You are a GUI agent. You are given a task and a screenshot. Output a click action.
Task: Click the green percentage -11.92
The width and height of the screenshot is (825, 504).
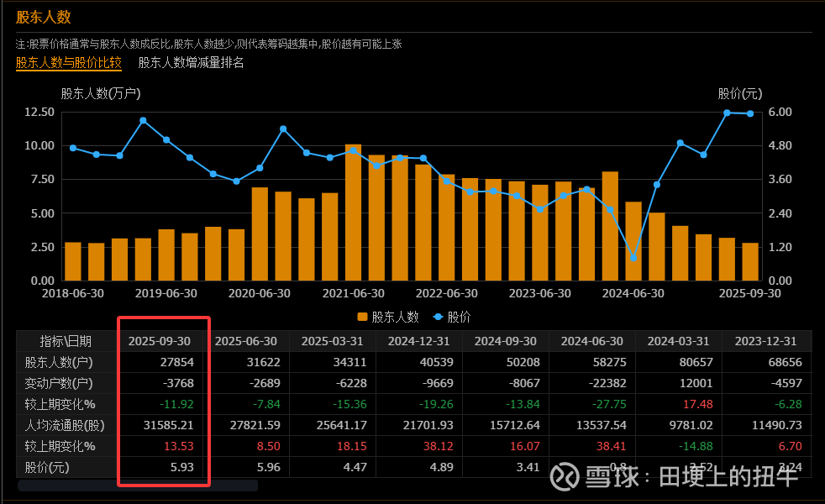[x=176, y=404]
